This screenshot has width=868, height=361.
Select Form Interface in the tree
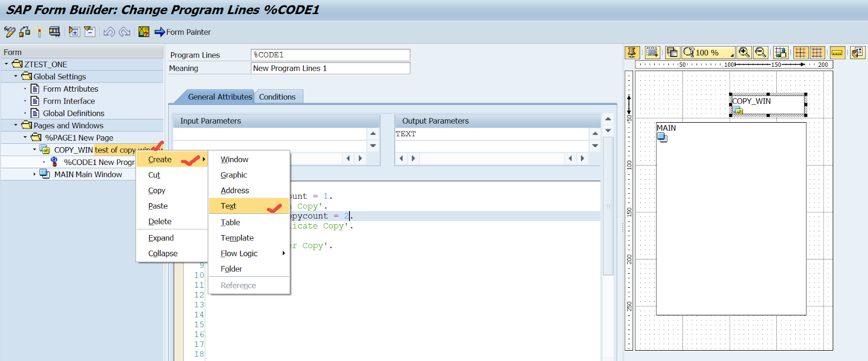[69, 101]
